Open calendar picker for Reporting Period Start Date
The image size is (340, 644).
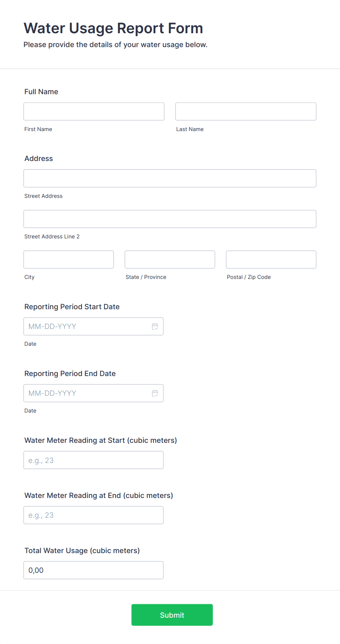pos(155,326)
